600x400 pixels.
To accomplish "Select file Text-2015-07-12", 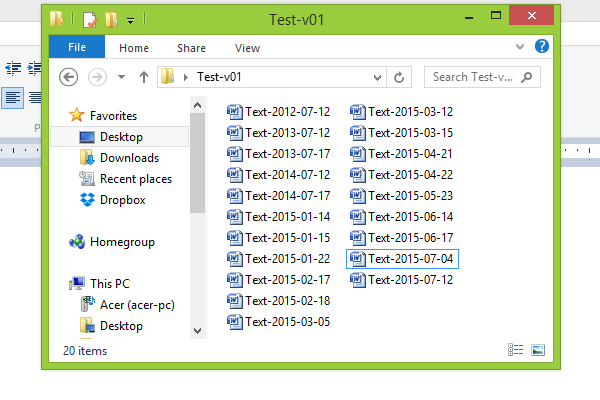I will coord(401,280).
